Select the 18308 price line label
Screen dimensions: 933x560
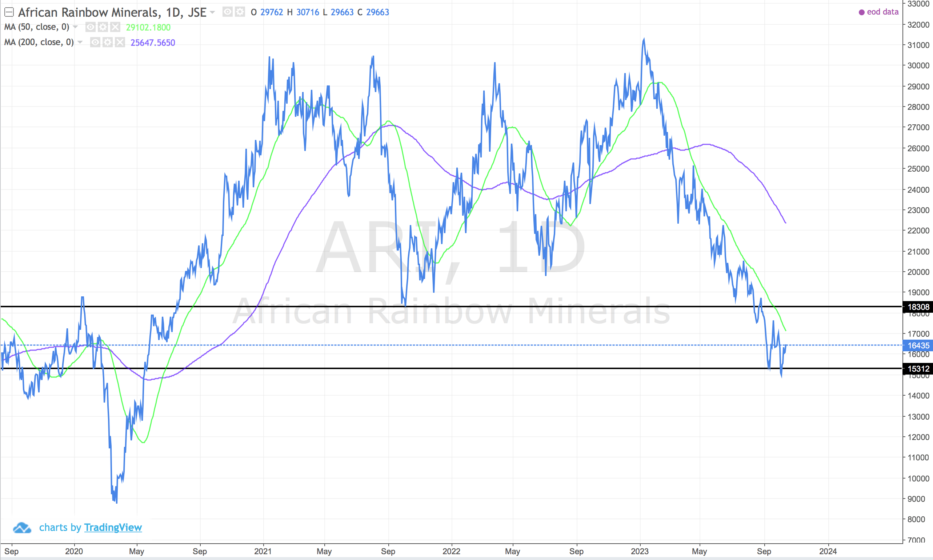click(918, 307)
